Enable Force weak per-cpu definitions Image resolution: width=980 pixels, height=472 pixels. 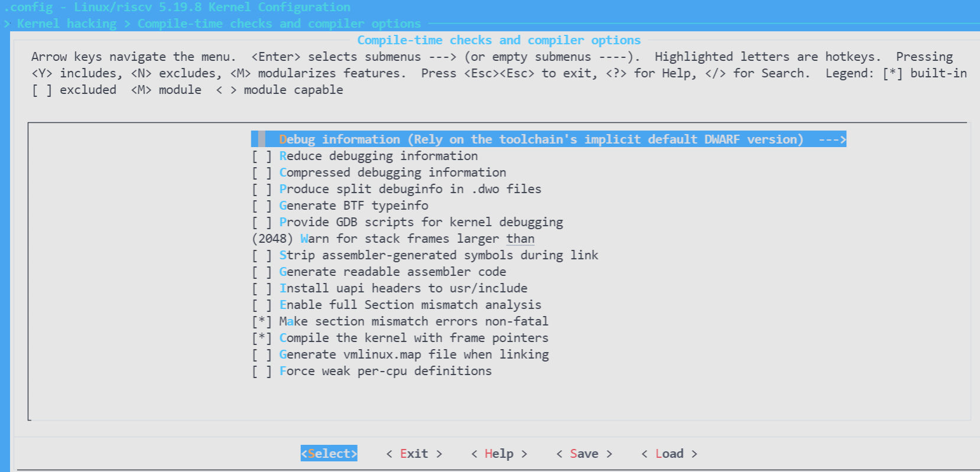click(262, 371)
